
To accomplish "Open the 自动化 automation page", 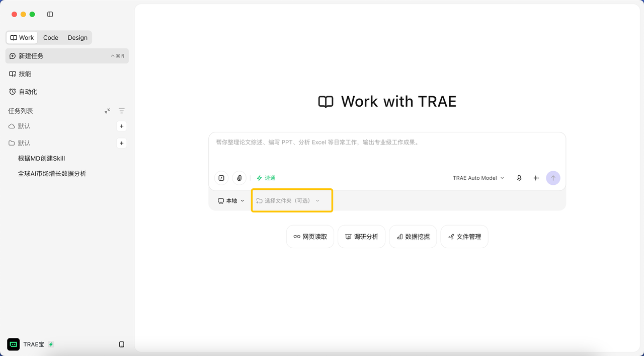I will click(x=67, y=92).
